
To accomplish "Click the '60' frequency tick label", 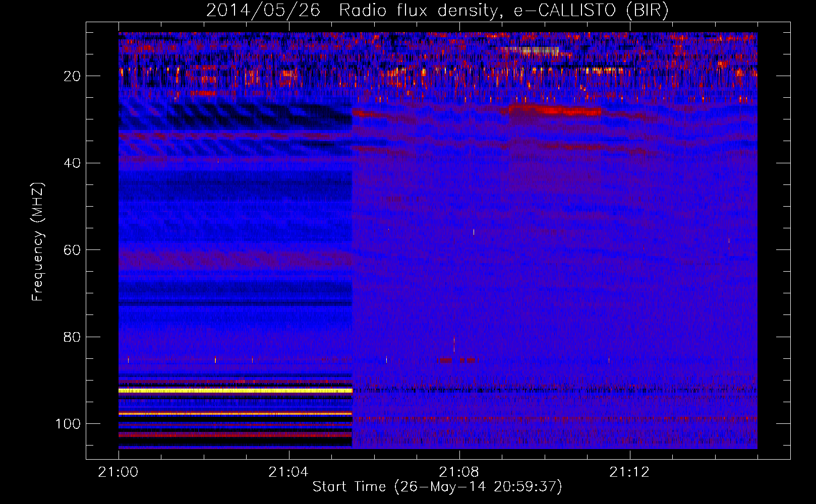I will click(x=73, y=250).
